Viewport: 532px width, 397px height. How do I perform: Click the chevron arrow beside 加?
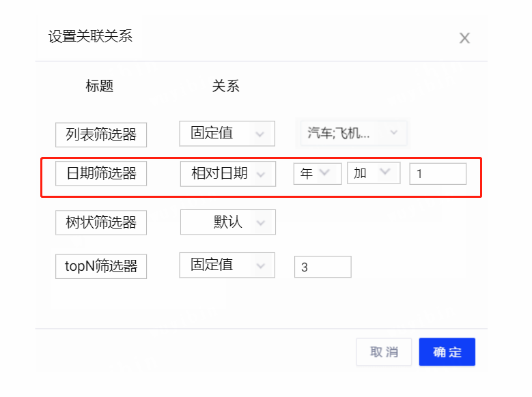tap(386, 173)
